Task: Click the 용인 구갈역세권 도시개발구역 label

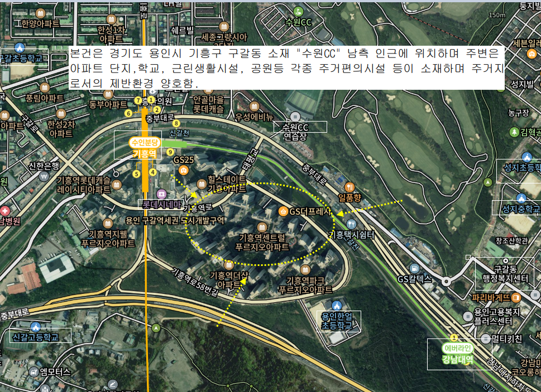Action: [x=175, y=220]
